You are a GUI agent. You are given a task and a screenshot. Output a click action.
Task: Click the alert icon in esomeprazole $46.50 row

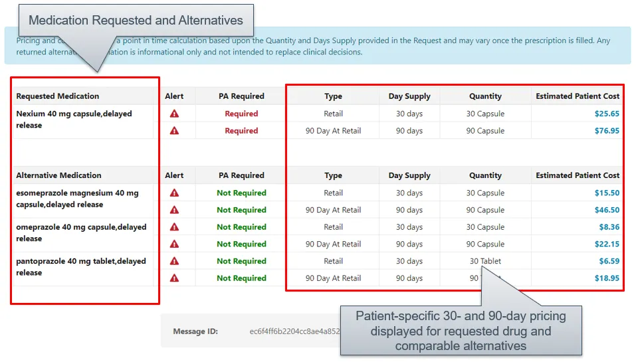(174, 210)
